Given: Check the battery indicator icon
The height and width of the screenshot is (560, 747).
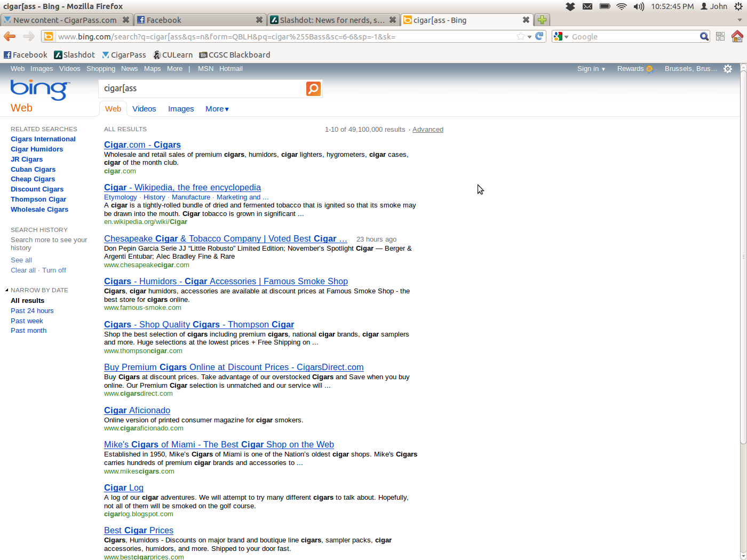Looking at the screenshot, I should point(605,6).
